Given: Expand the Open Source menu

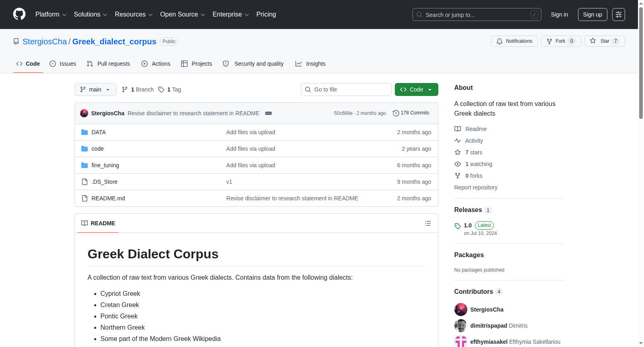Looking at the screenshot, I should 182,15.
